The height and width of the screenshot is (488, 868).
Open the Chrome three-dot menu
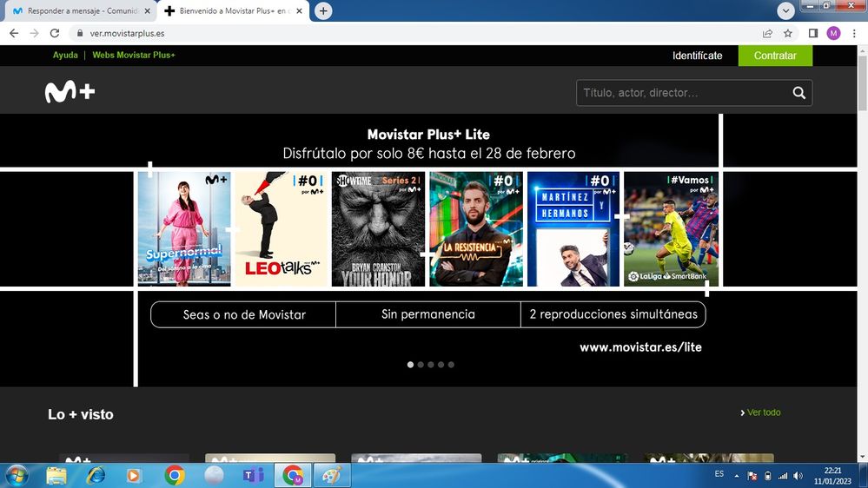pyautogui.click(x=853, y=33)
